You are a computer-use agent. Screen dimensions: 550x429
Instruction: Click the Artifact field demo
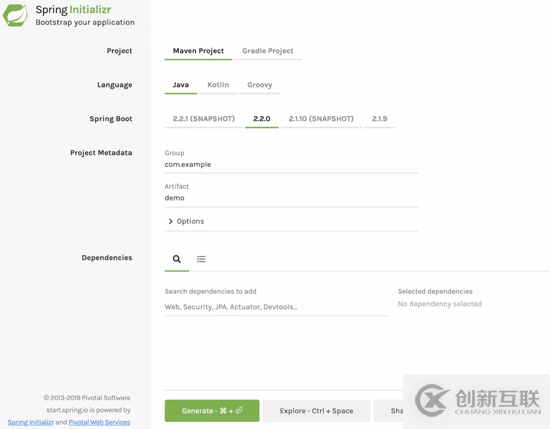coord(291,198)
